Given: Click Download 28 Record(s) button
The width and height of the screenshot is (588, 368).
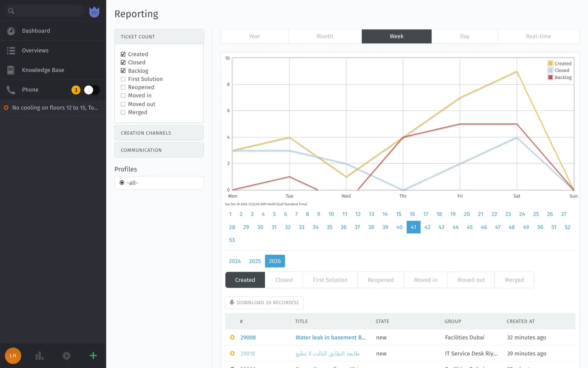Looking at the screenshot, I should [x=264, y=302].
